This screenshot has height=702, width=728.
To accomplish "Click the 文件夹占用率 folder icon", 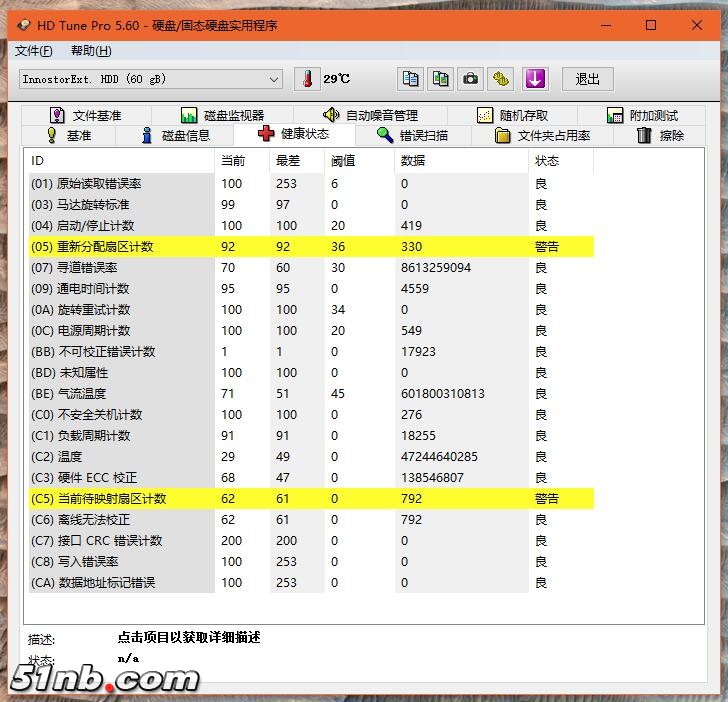I will [502, 136].
